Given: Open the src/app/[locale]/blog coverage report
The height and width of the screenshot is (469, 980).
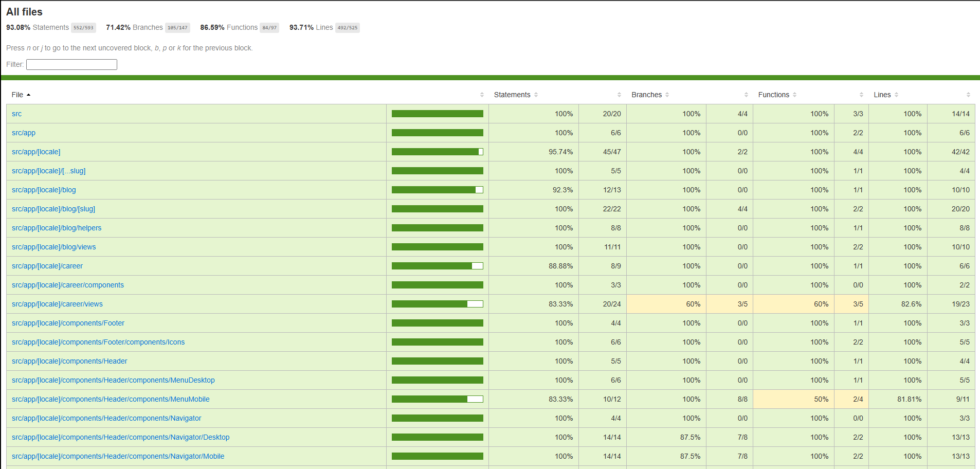Looking at the screenshot, I should [x=43, y=190].
